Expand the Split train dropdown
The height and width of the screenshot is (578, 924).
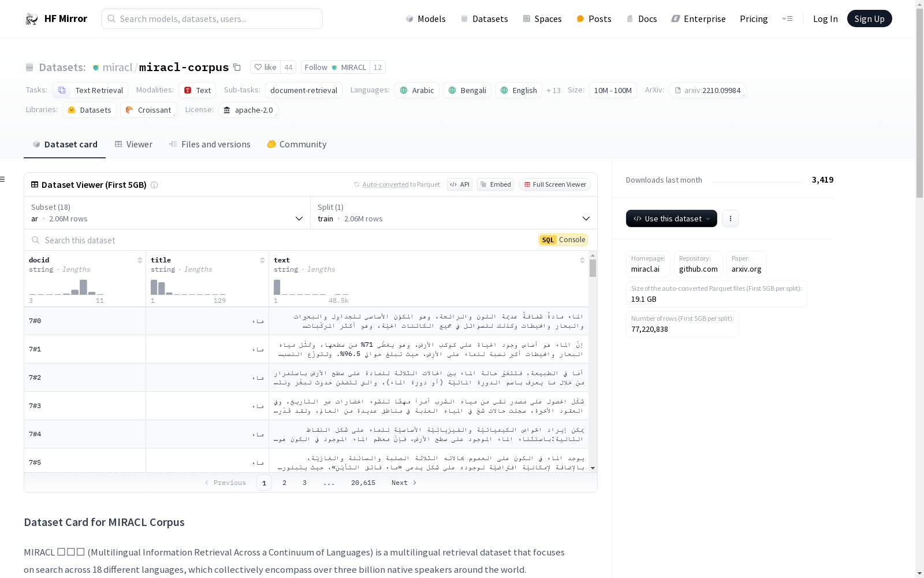[x=454, y=213]
